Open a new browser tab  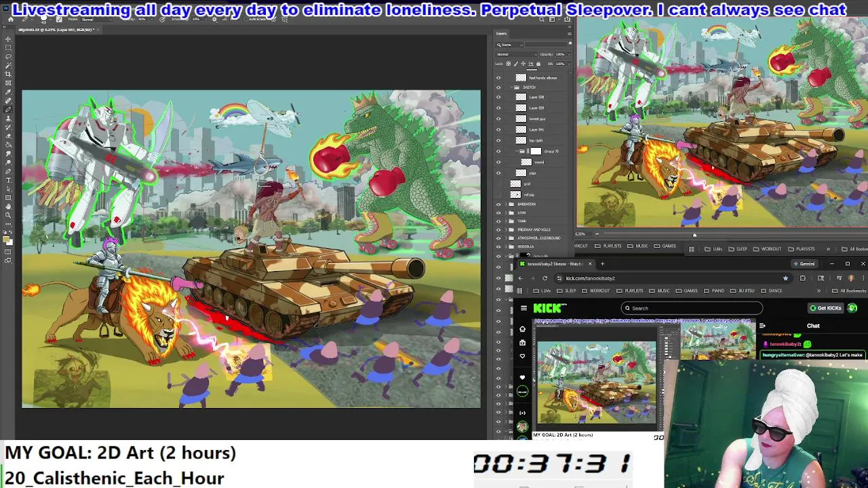[602, 264]
